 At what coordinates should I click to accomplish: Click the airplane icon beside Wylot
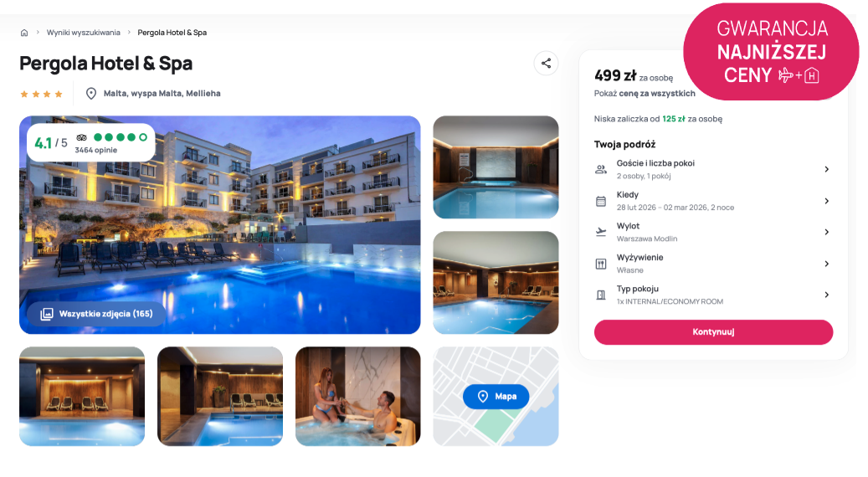coord(601,232)
